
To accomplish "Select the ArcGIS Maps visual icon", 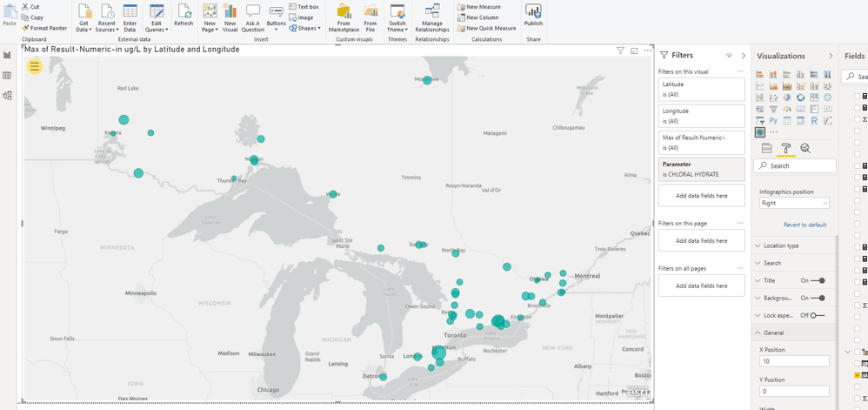I will (x=760, y=131).
